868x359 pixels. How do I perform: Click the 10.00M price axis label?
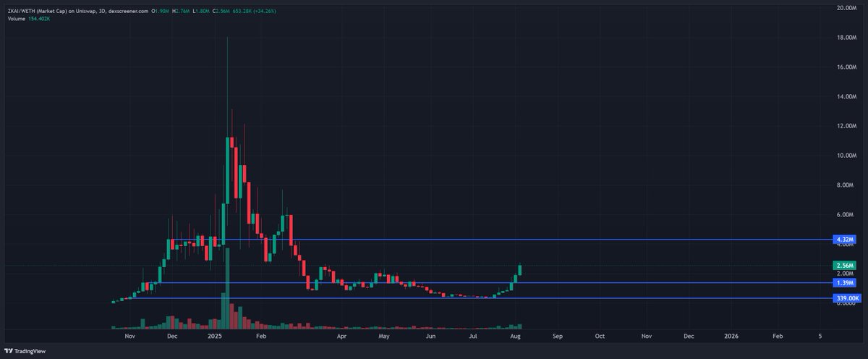click(846, 156)
